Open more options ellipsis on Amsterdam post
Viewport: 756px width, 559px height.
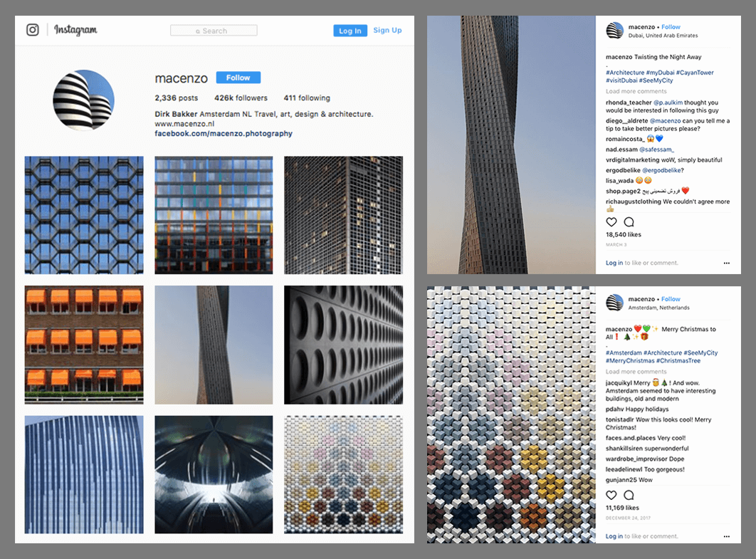tap(727, 536)
